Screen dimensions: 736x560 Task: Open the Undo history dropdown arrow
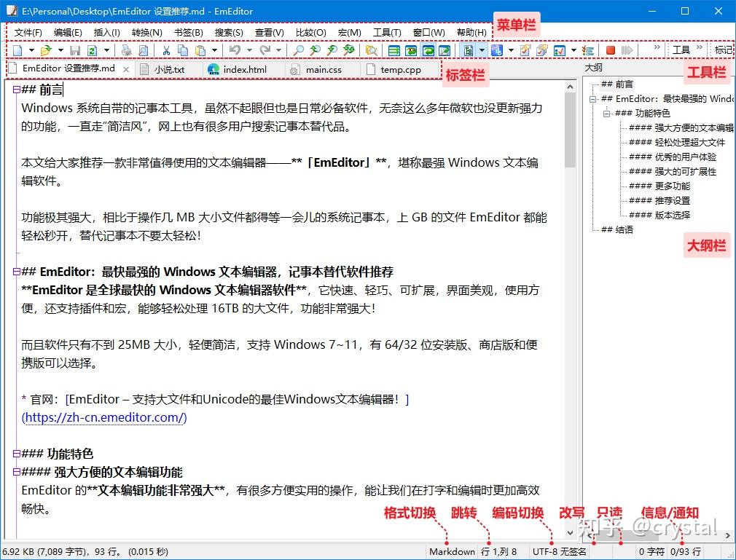tap(249, 50)
